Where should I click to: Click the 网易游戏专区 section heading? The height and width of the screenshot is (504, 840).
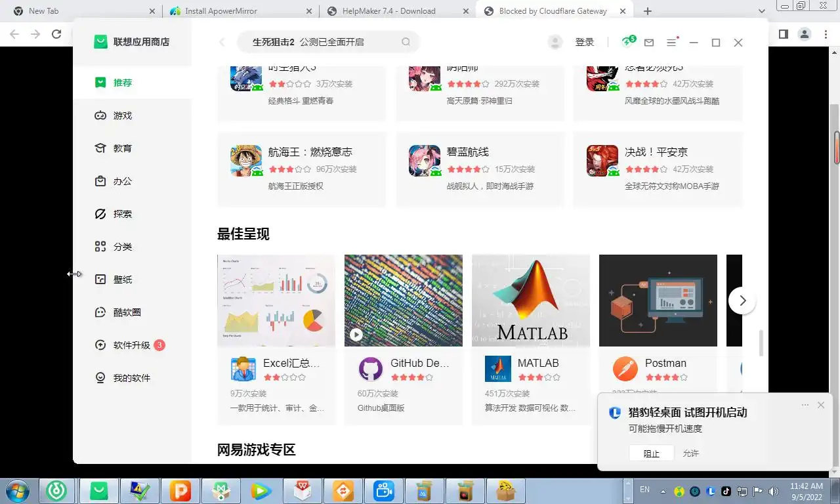pyautogui.click(x=257, y=450)
